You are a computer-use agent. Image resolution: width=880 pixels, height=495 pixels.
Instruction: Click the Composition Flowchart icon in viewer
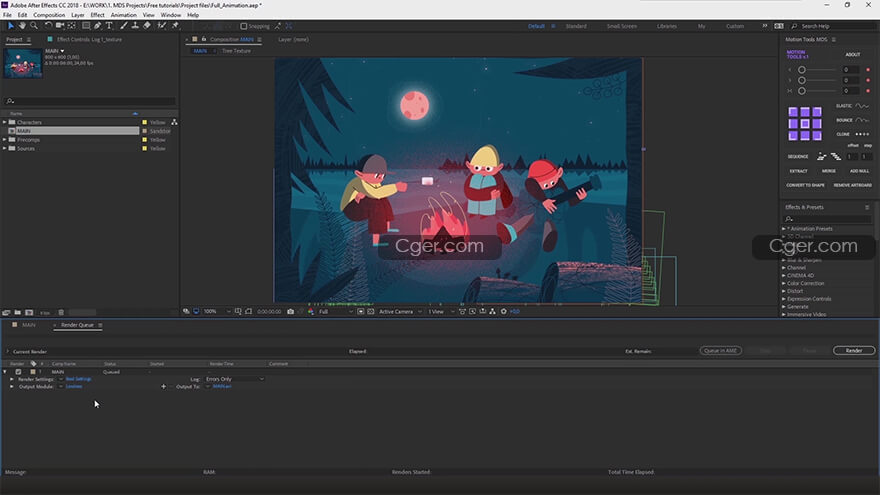pyautogui.click(x=492, y=311)
